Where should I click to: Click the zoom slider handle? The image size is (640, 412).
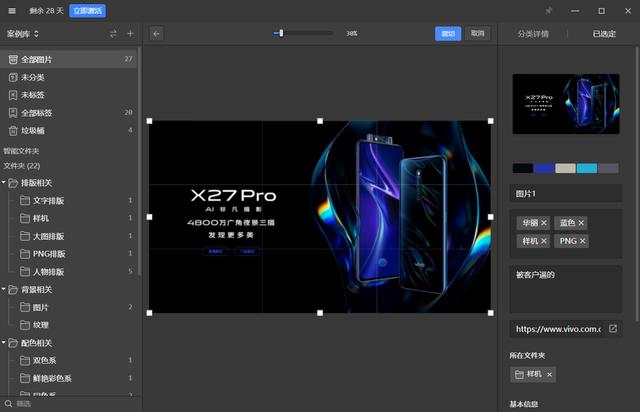coord(281,33)
